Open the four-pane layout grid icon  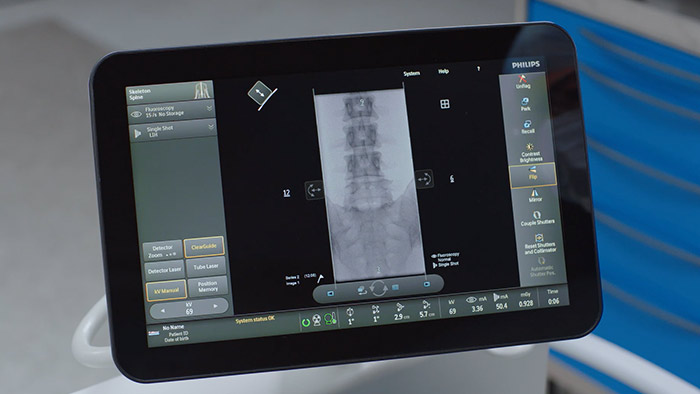pos(445,104)
